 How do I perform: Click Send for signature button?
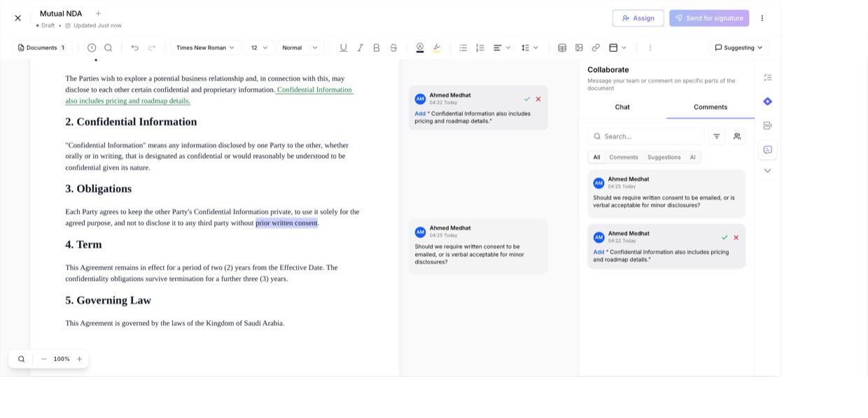(x=709, y=18)
